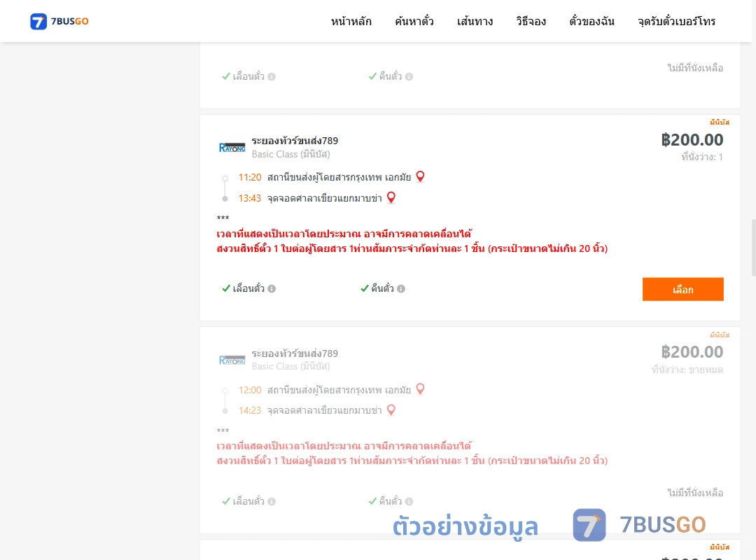The width and height of the screenshot is (756, 560).
Task: Click the ฿200.00 price of 11:20 trip
Action: [x=692, y=139]
